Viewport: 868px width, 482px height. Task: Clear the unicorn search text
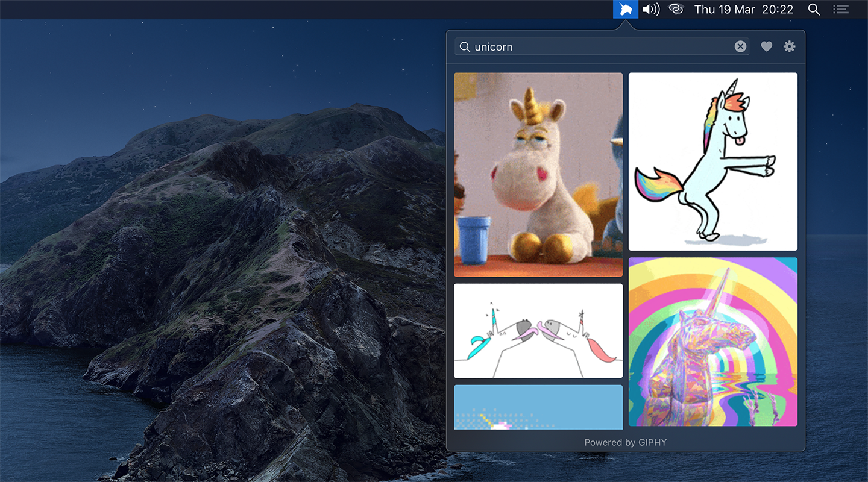click(x=740, y=46)
